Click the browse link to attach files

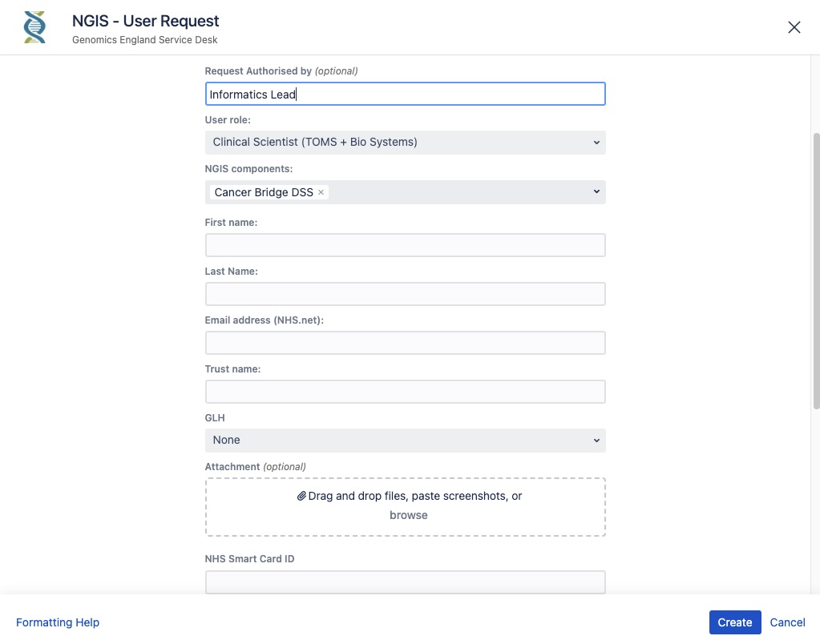(x=408, y=515)
